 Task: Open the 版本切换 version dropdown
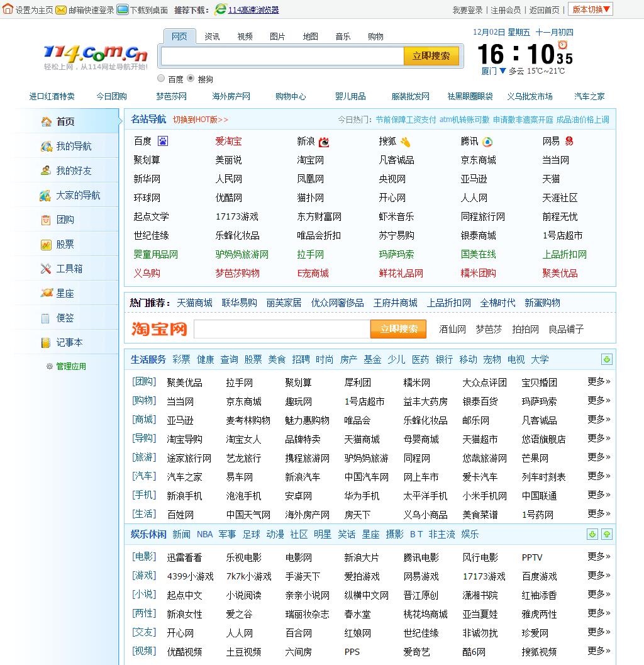pyautogui.click(x=590, y=9)
